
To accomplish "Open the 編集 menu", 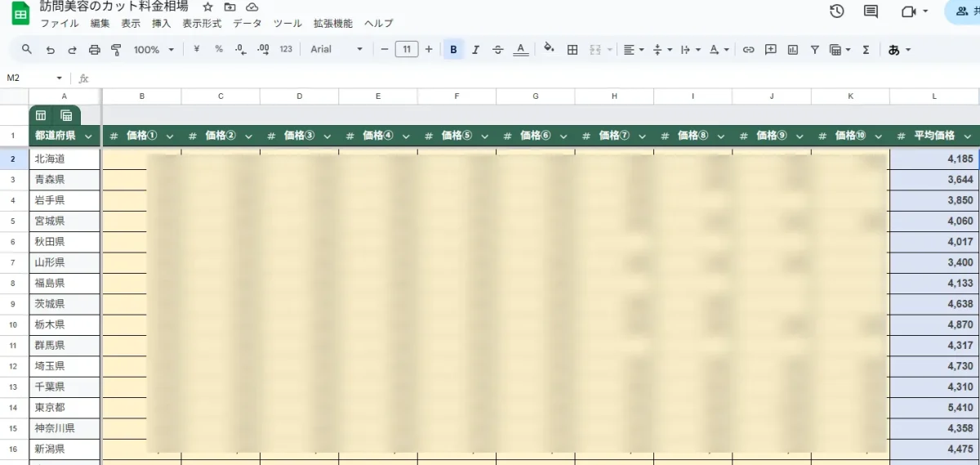I will point(100,23).
